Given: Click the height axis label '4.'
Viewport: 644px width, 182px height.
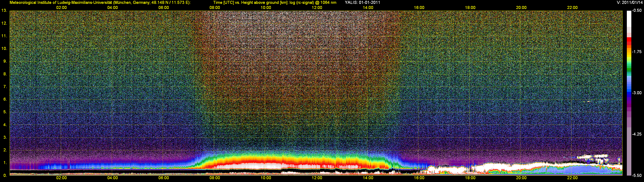Looking at the screenshot, I should pos(5,125).
